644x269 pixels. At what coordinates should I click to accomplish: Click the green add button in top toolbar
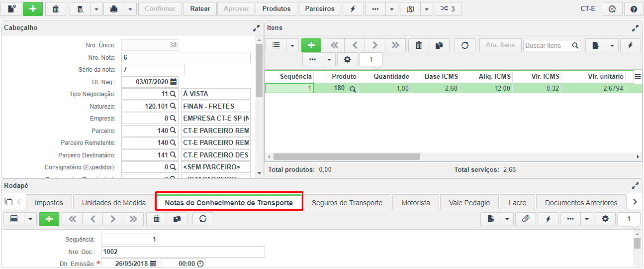(33, 9)
